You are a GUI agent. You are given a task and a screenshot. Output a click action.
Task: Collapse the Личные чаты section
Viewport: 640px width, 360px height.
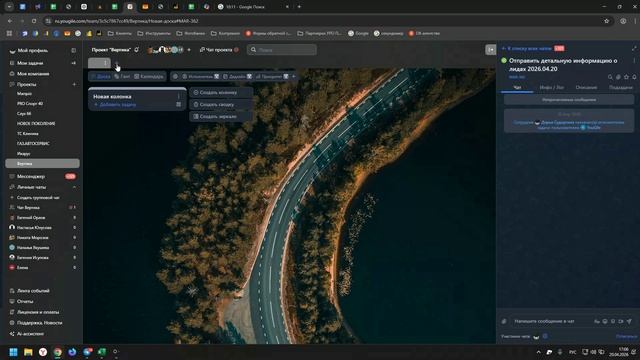[x=74, y=187]
